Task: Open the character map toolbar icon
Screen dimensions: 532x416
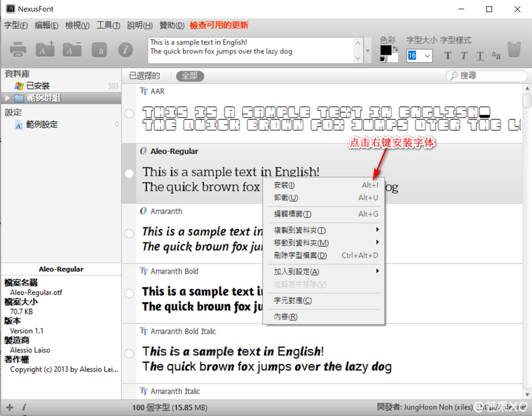Action: (99, 50)
